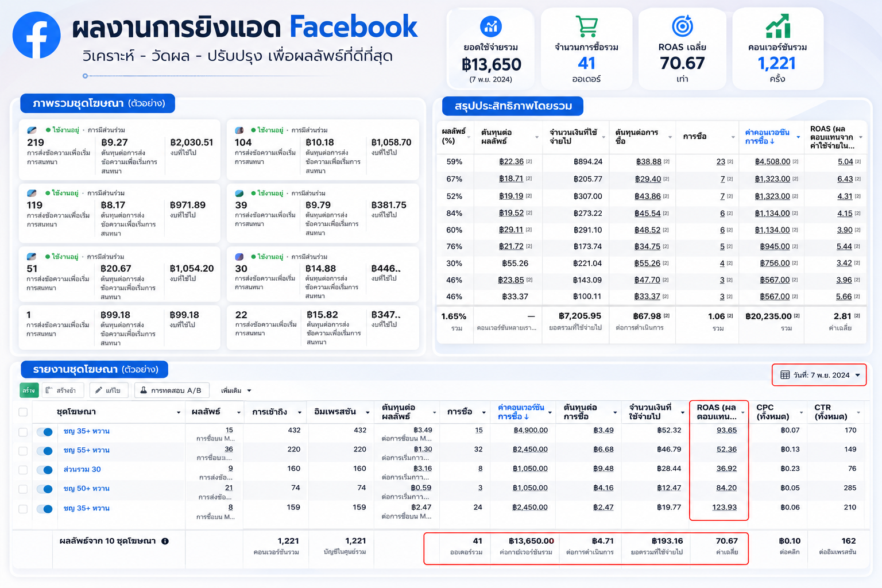Open the ส่วนรวม 30 ad set link
882x588 pixels.
point(82,469)
